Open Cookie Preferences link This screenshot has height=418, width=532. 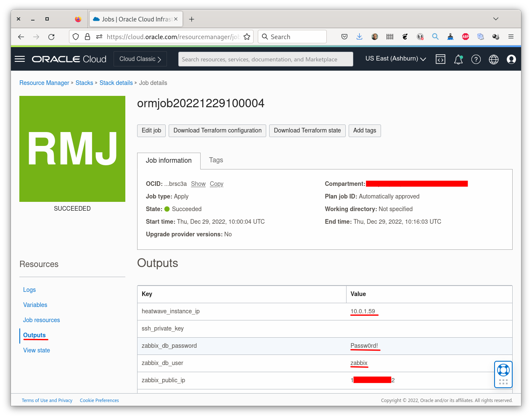coord(99,400)
